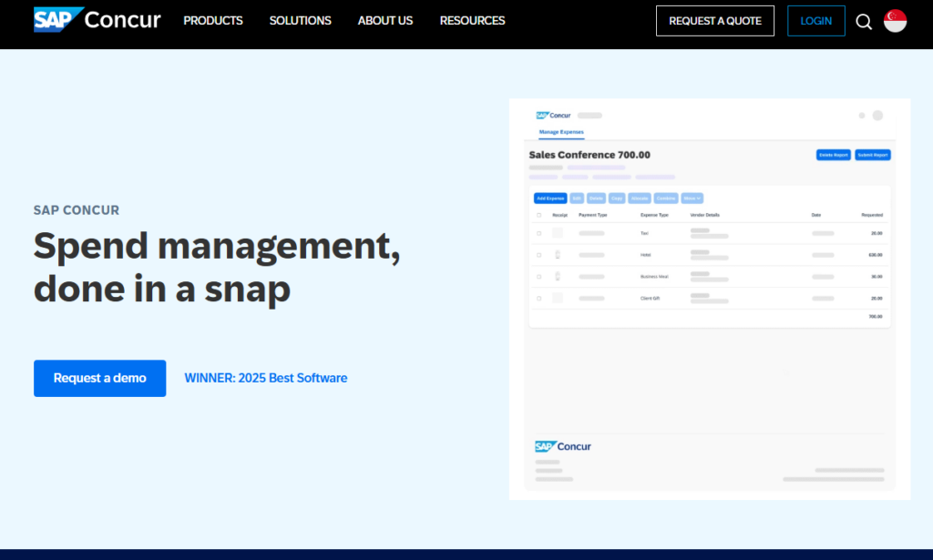Click the SAP Concur logo in header
Screen dimensions: 933x560
click(97, 20)
